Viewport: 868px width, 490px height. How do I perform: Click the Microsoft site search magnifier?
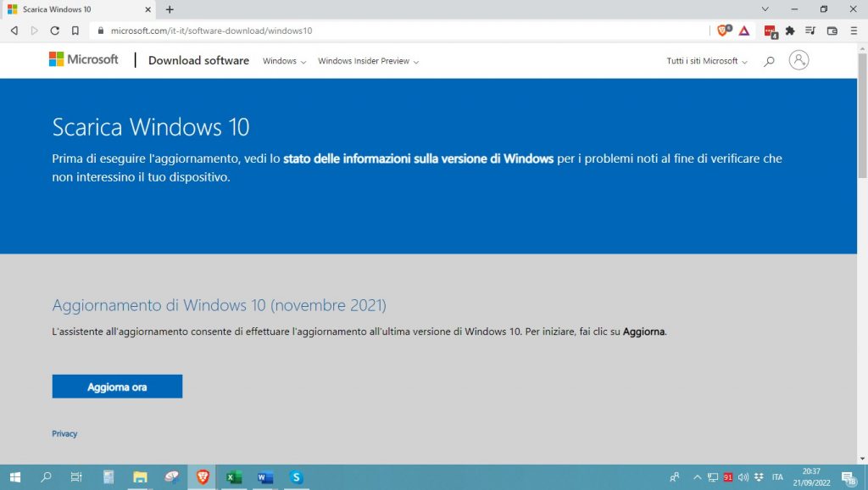pos(769,61)
